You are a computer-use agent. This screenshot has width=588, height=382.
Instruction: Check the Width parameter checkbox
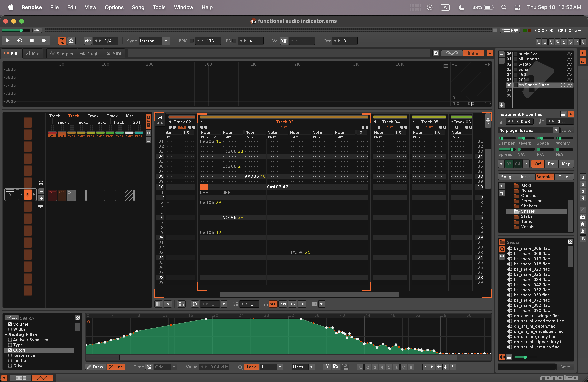[x=10, y=329]
